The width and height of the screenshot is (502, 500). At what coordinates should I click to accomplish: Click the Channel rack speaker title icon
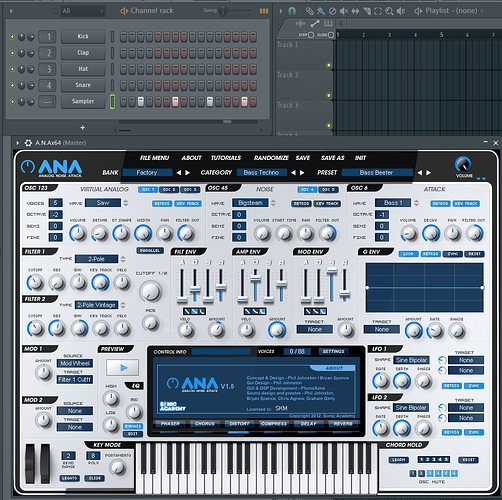point(124,11)
